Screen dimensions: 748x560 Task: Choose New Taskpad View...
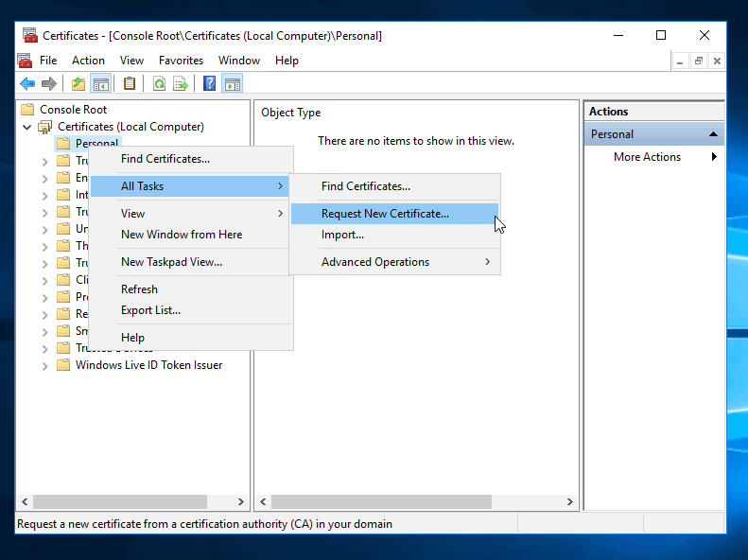click(190, 262)
